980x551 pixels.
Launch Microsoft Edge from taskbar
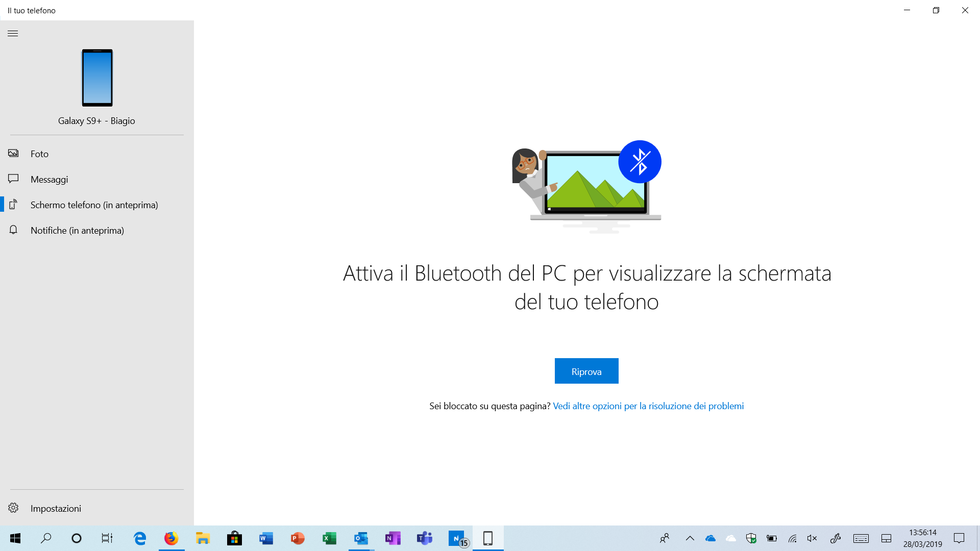[139, 538]
